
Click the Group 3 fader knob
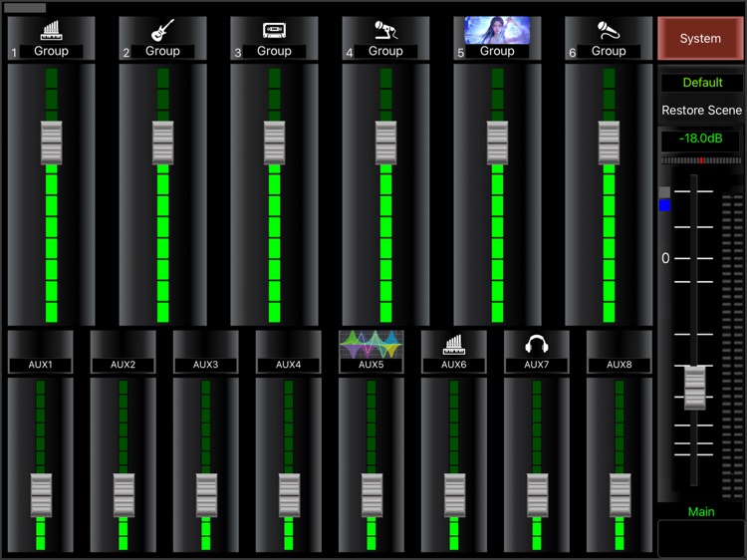pyautogui.click(x=275, y=142)
